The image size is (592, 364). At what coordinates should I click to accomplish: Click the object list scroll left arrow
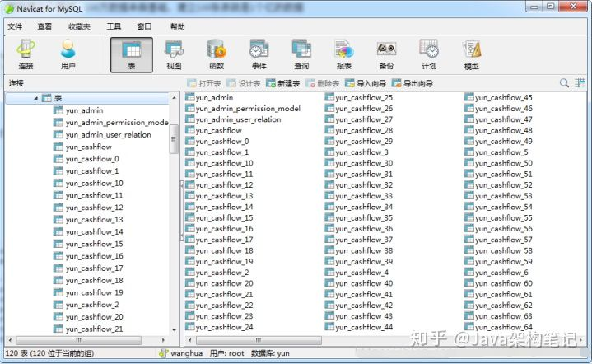[190, 340]
